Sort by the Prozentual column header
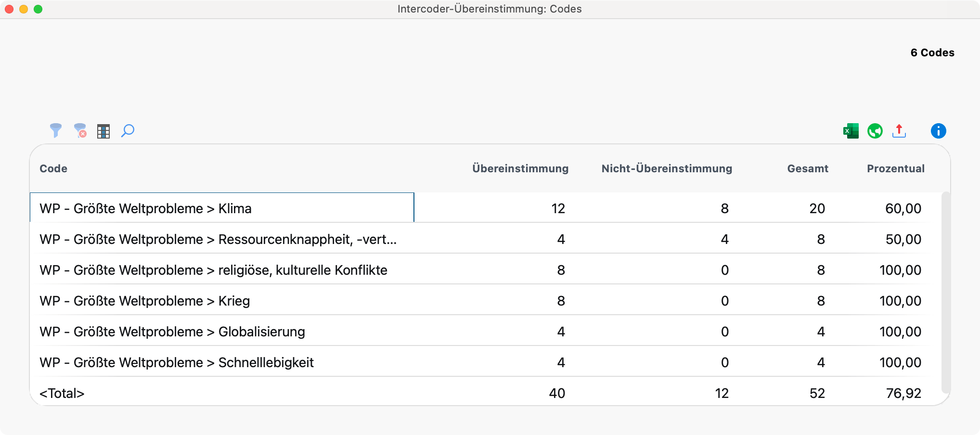The width and height of the screenshot is (980, 435). (896, 168)
